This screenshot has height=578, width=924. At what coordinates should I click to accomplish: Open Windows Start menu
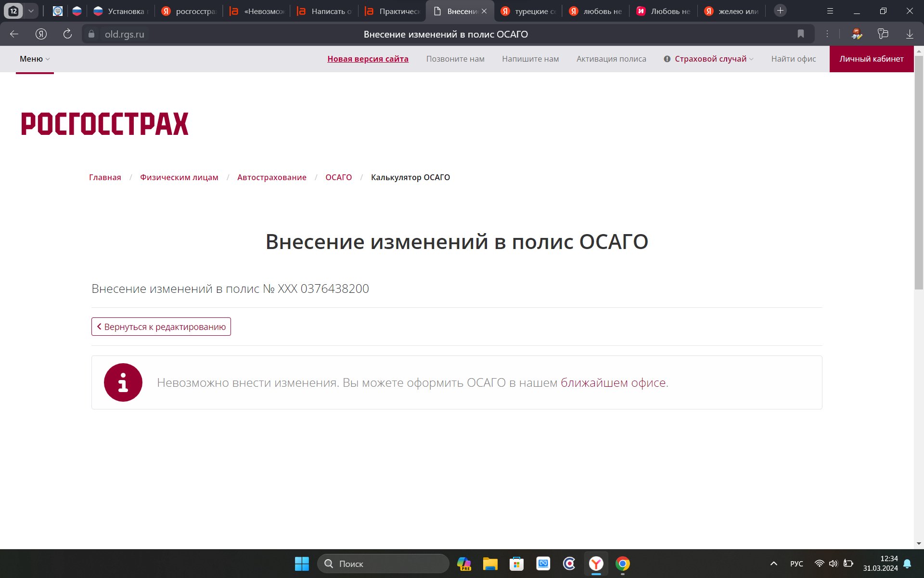pyautogui.click(x=302, y=564)
